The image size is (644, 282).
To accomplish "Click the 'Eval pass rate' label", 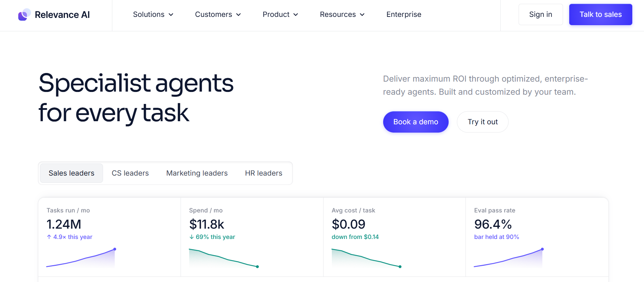I will 495,210.
